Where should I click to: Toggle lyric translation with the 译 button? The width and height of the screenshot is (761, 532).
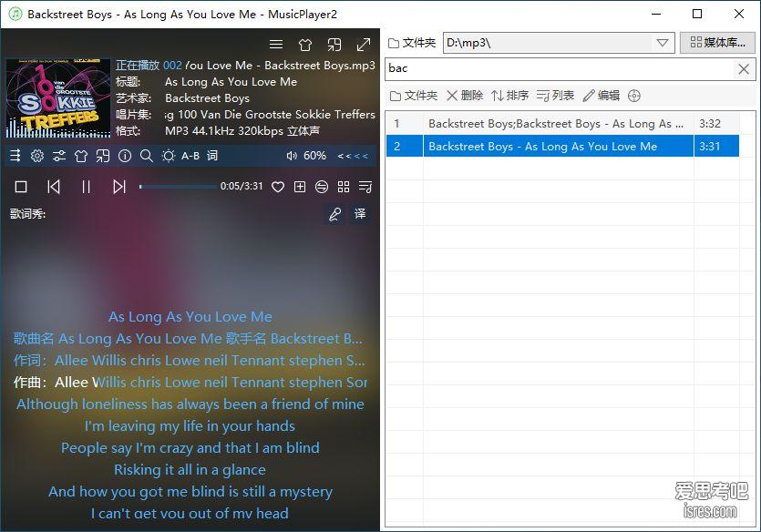360,214
